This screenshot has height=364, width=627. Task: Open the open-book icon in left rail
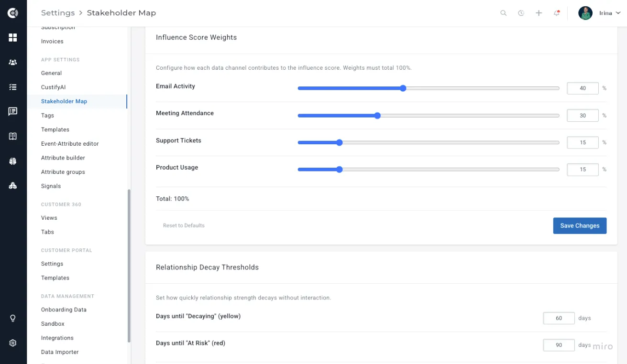pyautogui.click(x=13, y=137)
